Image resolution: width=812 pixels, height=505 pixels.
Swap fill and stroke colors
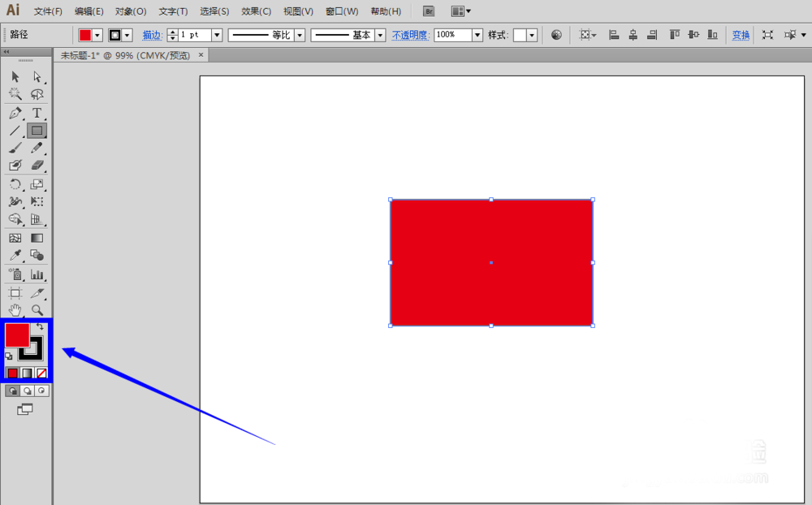40,326
